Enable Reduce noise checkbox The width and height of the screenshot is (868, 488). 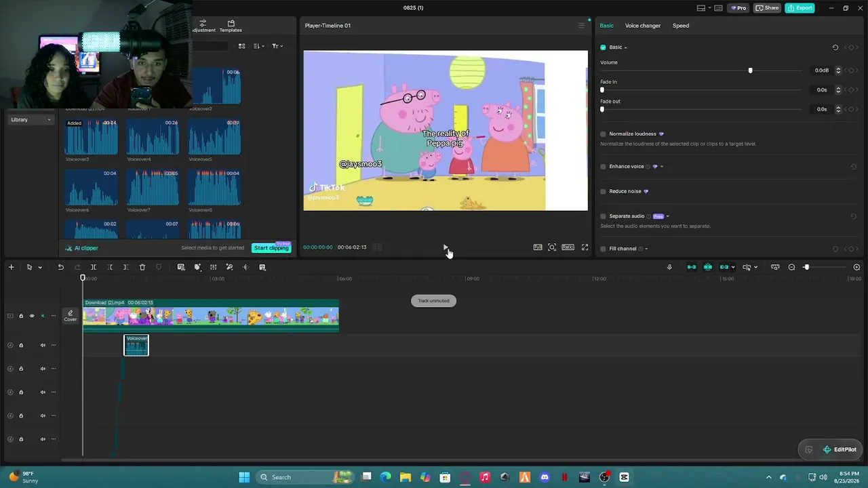pos(603,191)
